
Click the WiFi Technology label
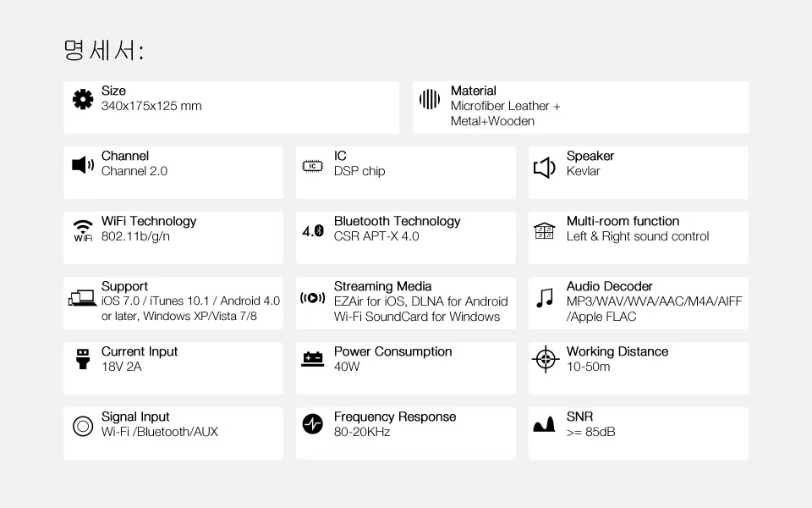[149, 221]
